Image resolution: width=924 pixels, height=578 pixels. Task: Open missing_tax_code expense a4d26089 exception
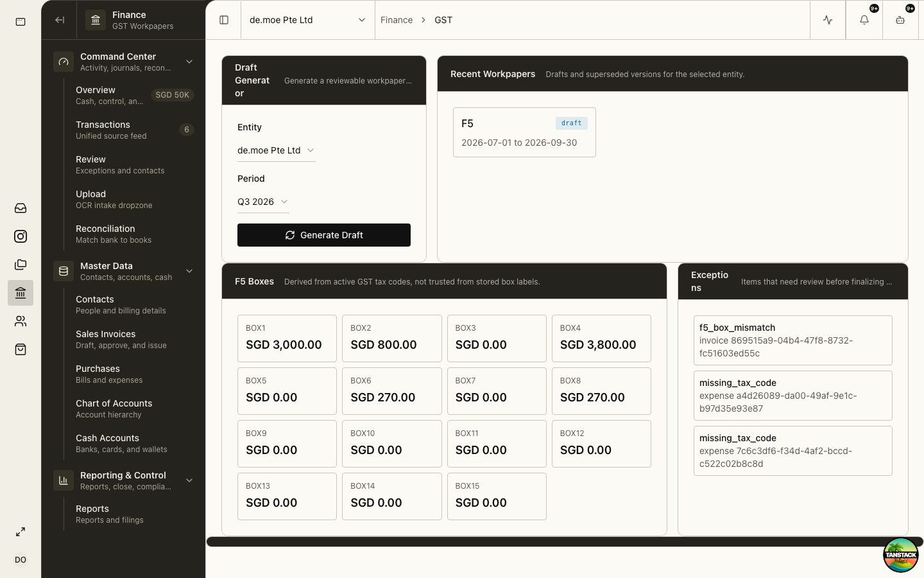tap(793, 396)
